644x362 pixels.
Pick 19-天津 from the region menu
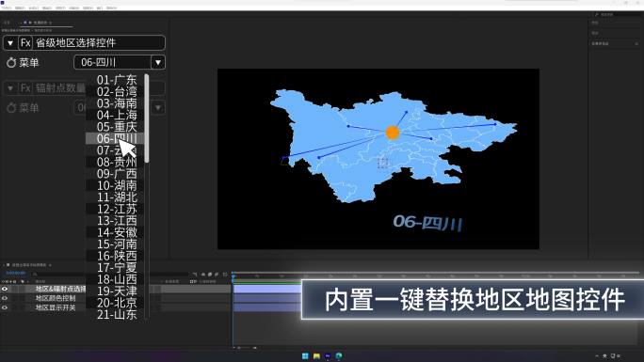point(116,291)
